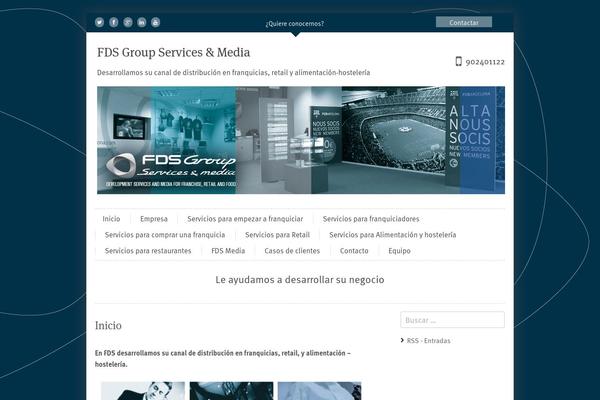Click the mobile phone icon next to 902401122
This screenshot has height=400, width=600.
click(458, 61)
